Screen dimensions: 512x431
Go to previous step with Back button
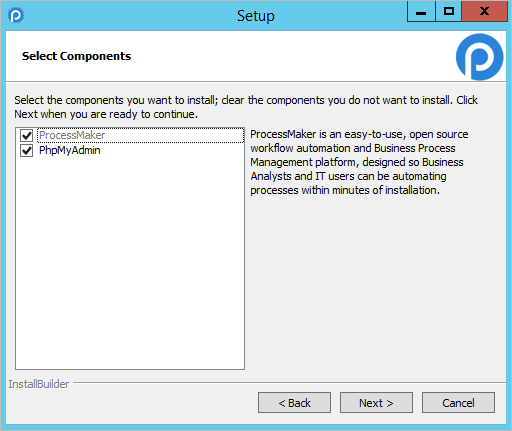click(294, 403)
